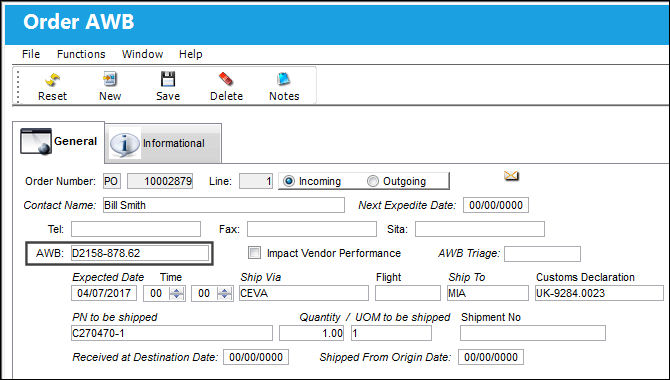Click the Next Expedite Date label
670x380 pixels.
pos(407,205)
